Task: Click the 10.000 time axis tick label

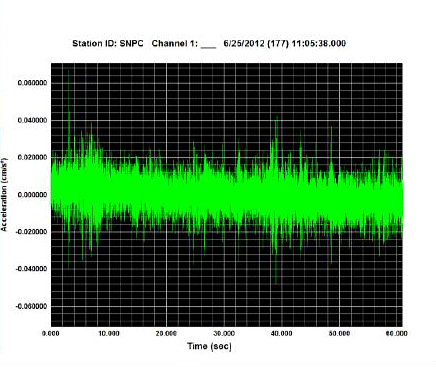Action: (x=109, y=333)
